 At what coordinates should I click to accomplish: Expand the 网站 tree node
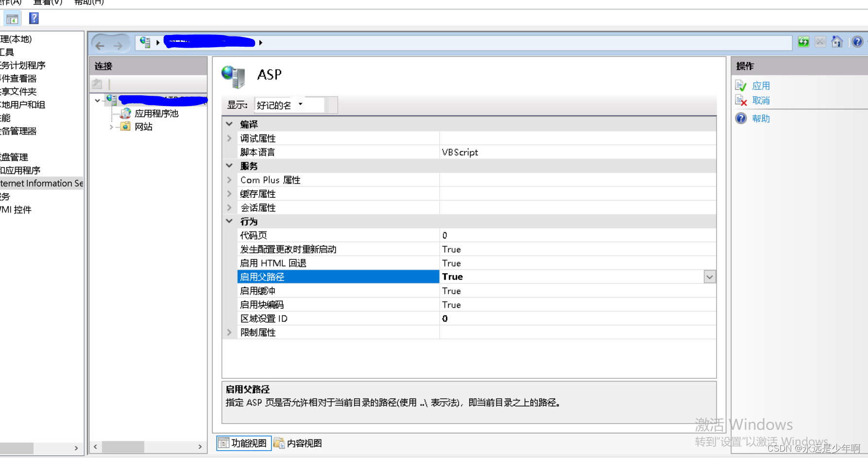[x=111, y=127]
